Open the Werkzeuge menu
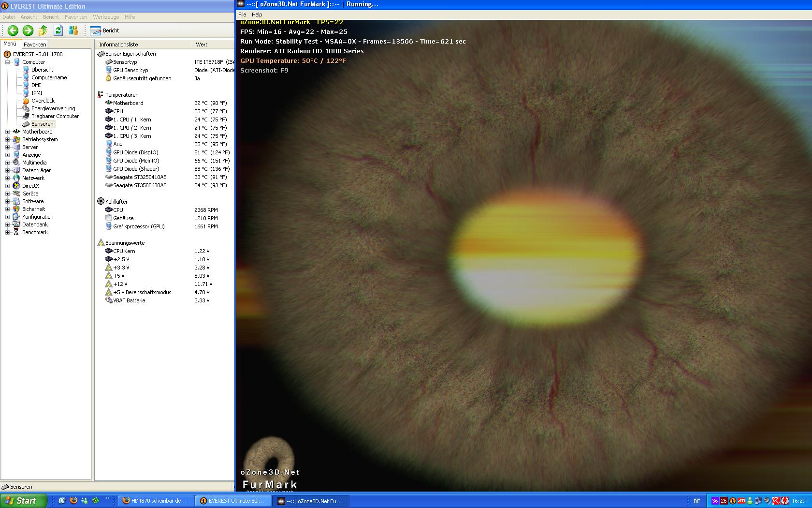 (x=106, y=17)
